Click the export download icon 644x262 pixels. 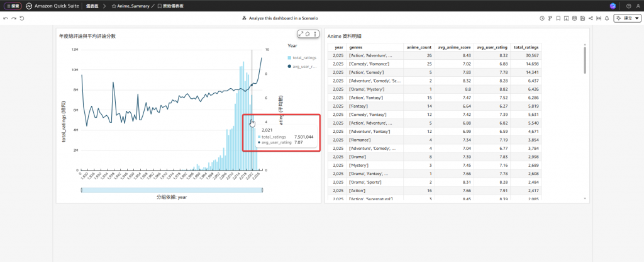pyautogui.click(x=566, y=18)
